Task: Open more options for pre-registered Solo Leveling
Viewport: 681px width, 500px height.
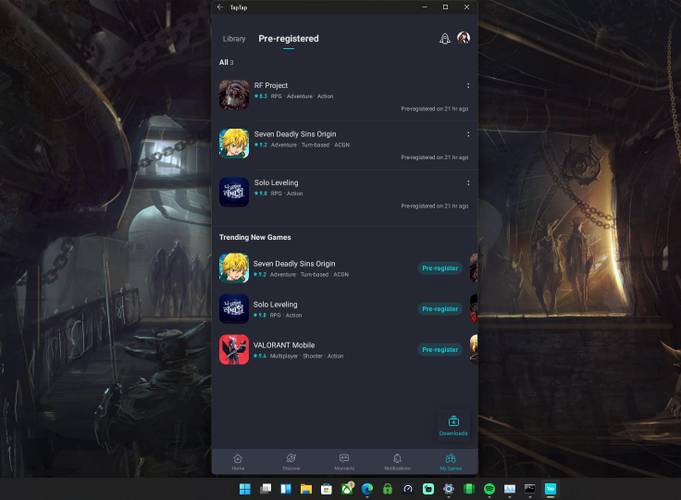Action: click(x=468, y=183)
